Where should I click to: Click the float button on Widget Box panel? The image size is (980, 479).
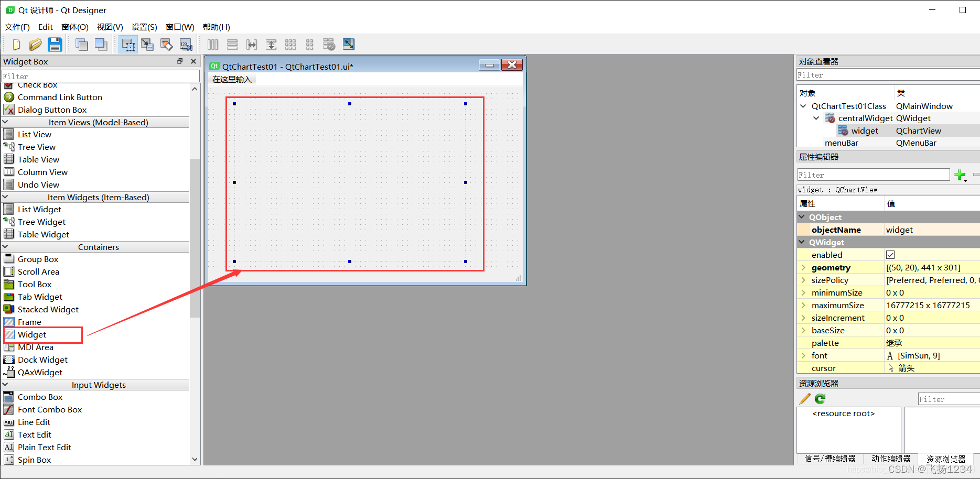(x=179, y=61)
